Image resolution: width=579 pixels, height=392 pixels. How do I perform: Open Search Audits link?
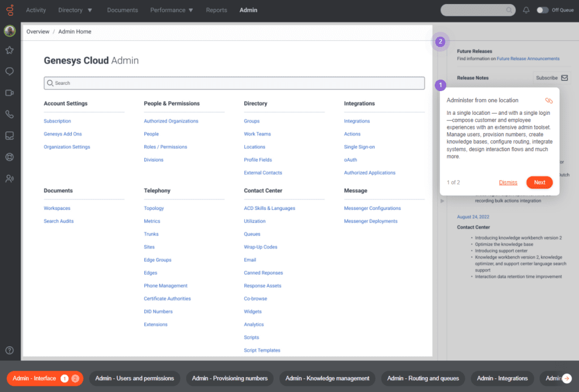[x=59, y=221]
